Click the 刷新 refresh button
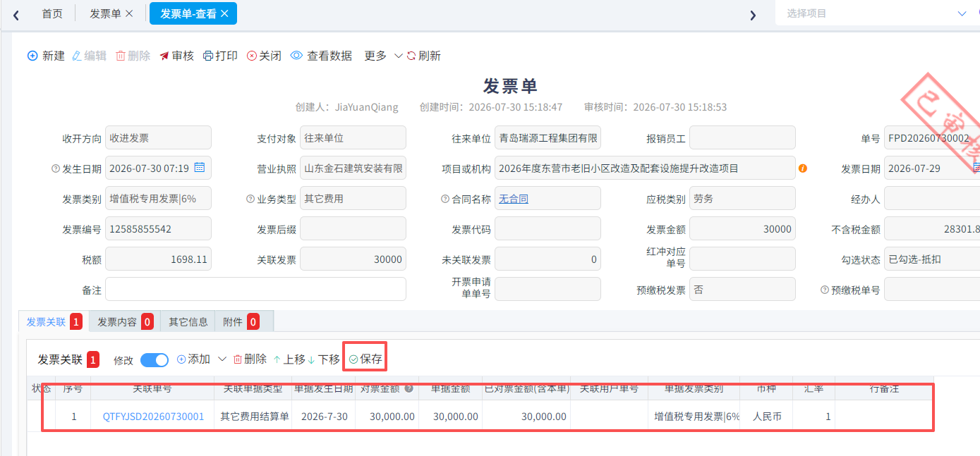Screen dimensions: 980x456 click(x=423, y=56)
